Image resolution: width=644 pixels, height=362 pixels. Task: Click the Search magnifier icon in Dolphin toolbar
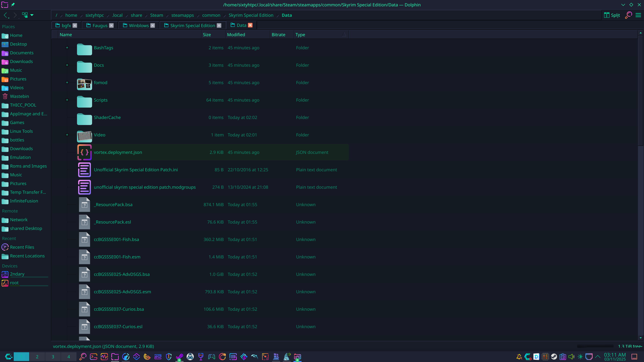[x=628, y=15]
